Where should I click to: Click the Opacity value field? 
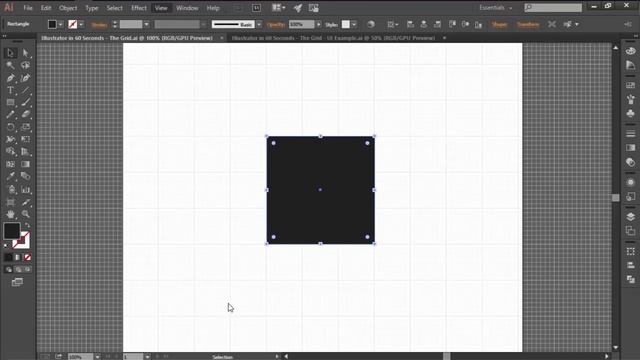coord(301,24)
